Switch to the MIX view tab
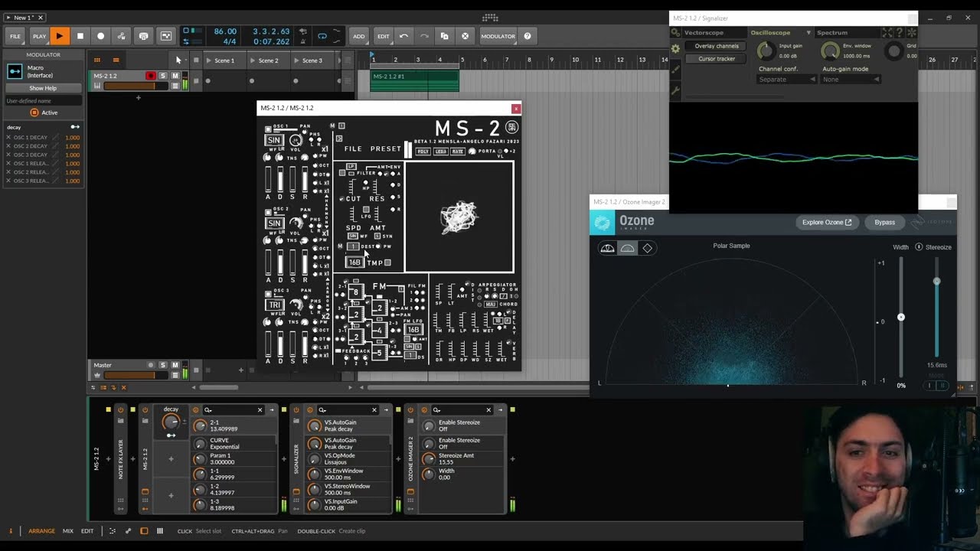 68,531
